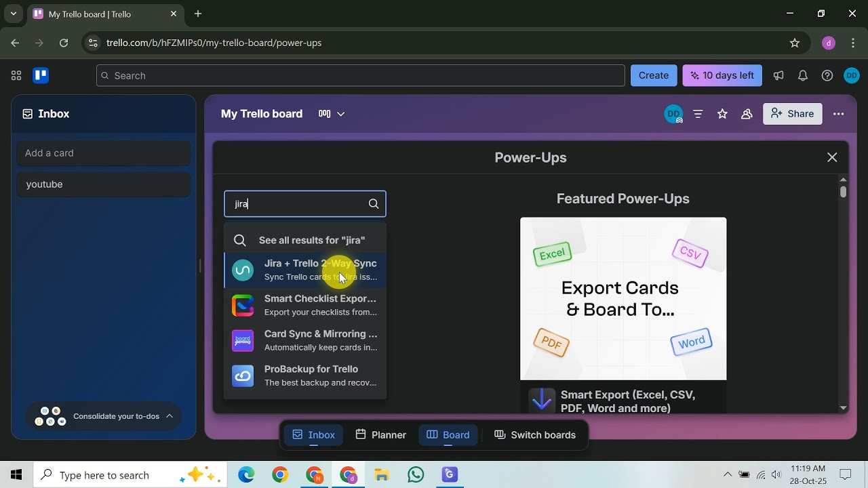Click the Create button
The image size is (868, 488).
(x=654, y=75)
